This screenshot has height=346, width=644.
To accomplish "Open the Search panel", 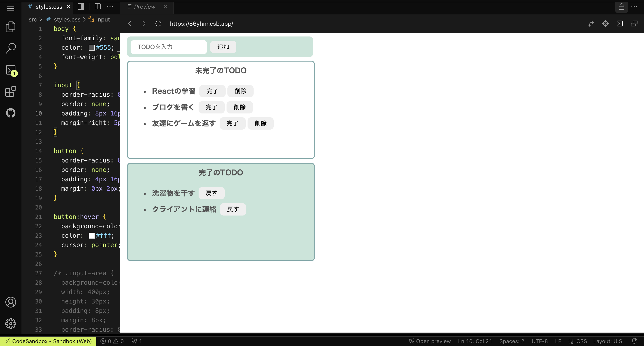I will (x=11, y=48).
